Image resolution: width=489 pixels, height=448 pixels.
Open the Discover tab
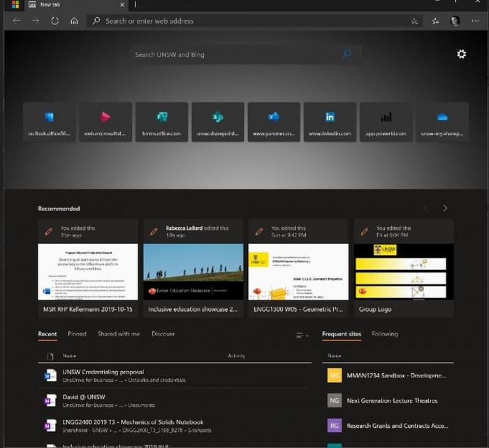tap(163, 334)
